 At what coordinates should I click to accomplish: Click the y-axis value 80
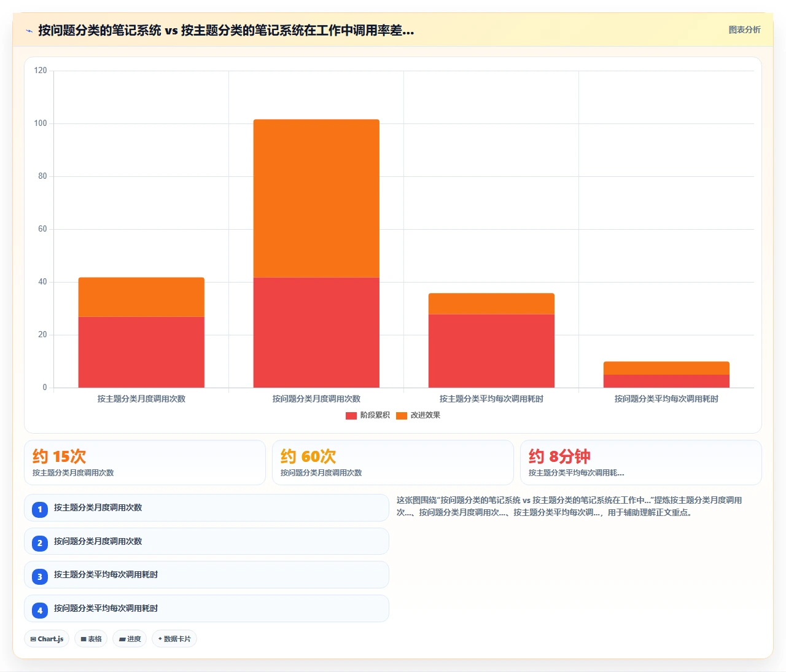tap(42, 176)
